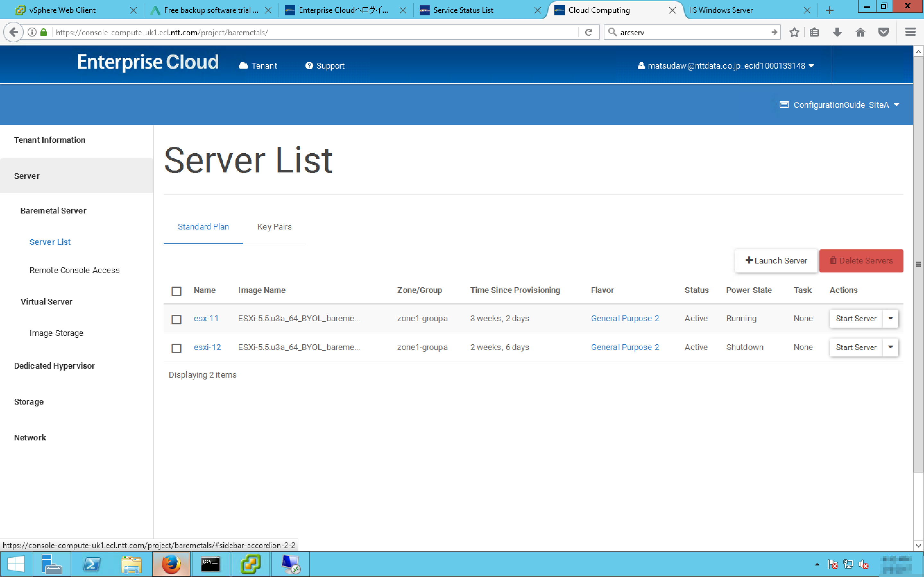Open the Pocket shield icon
924x577 pixels.
coord(883,32)
